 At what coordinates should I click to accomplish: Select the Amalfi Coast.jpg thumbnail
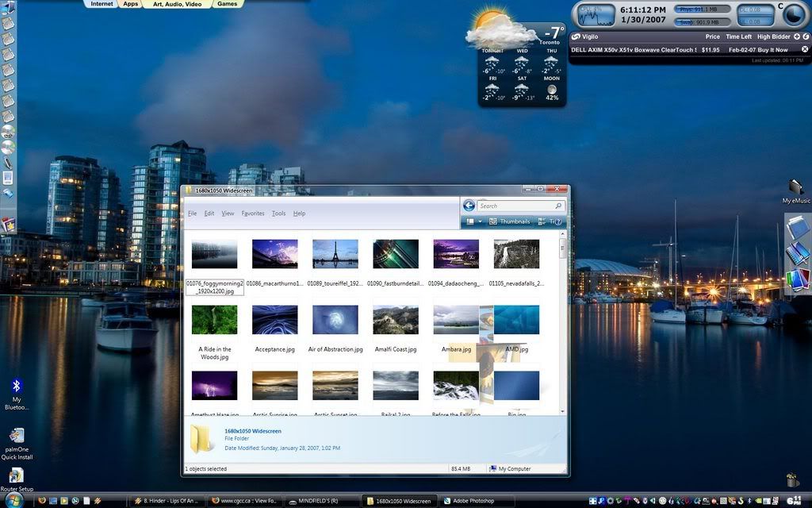(396, 320)
